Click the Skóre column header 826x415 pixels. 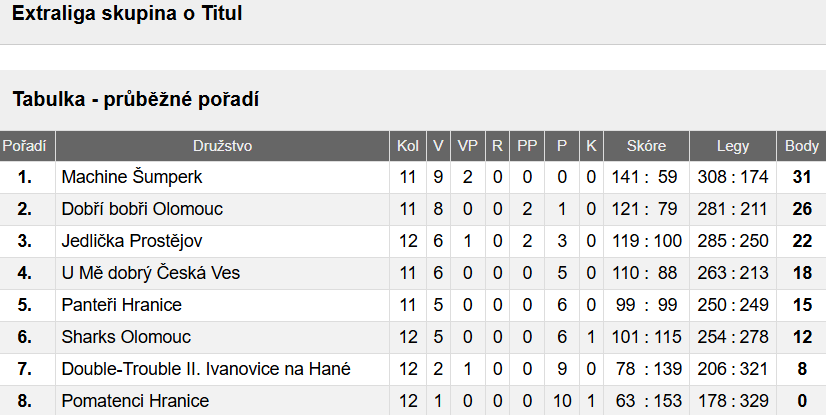(x=646, y=146)
